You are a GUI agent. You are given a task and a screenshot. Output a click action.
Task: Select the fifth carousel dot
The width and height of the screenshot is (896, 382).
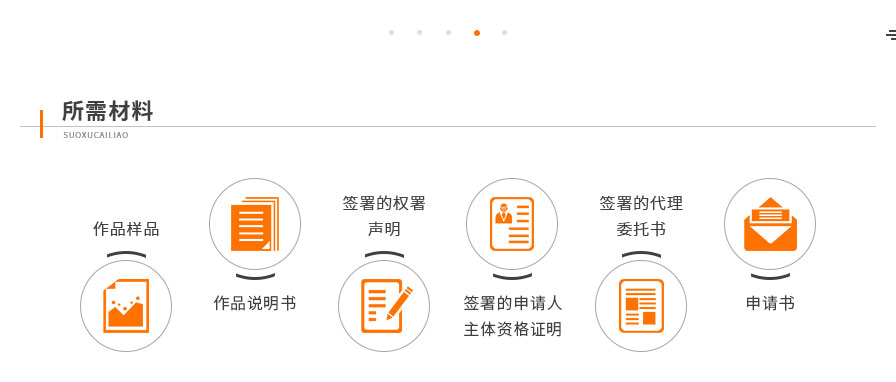click(x=505, y=33)
